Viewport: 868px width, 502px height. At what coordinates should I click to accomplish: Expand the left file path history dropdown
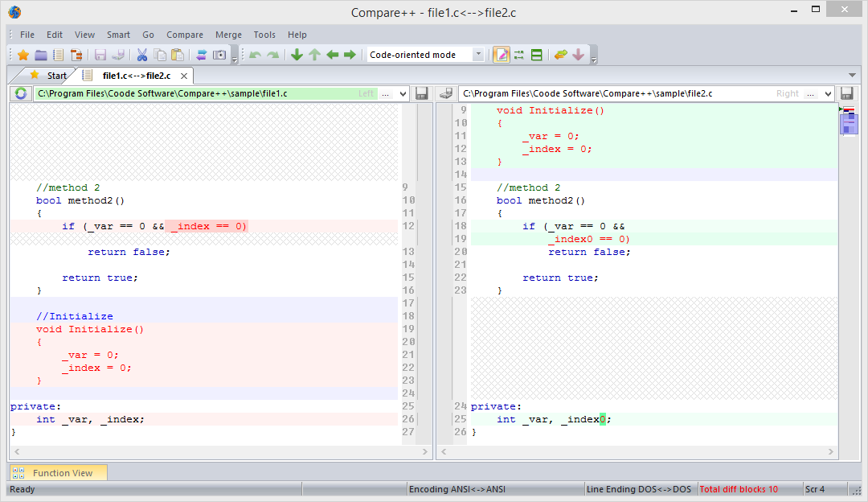(403, 93)
